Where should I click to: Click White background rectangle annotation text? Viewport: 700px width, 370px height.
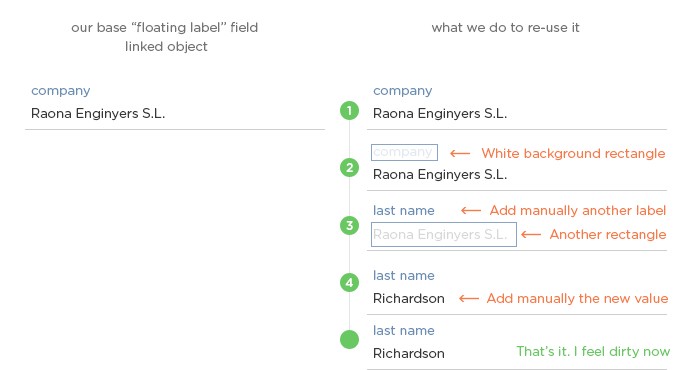[x=573, y=154]
